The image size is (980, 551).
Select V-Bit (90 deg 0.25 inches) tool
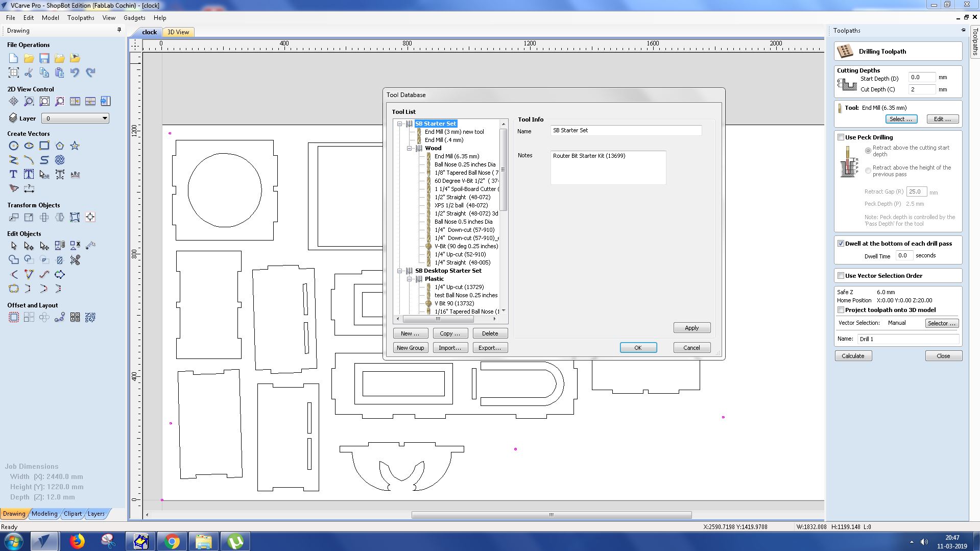[466, 246]
